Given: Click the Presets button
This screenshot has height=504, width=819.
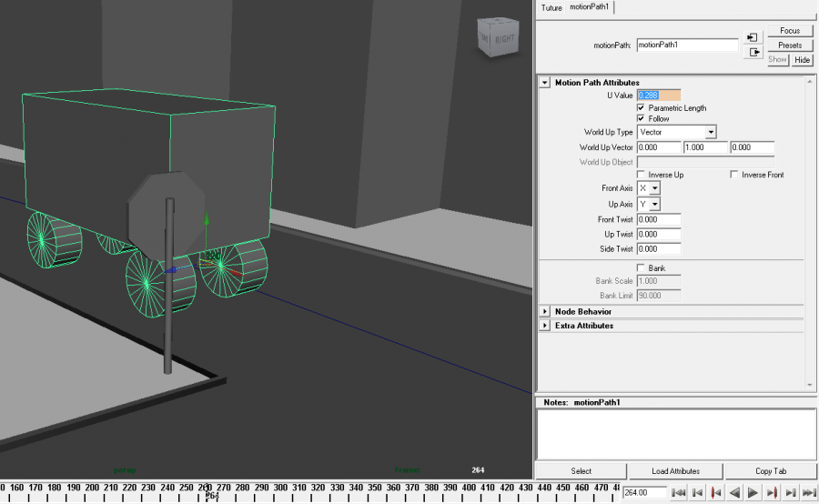Looking at the screenshot, I should coord(789,45).
